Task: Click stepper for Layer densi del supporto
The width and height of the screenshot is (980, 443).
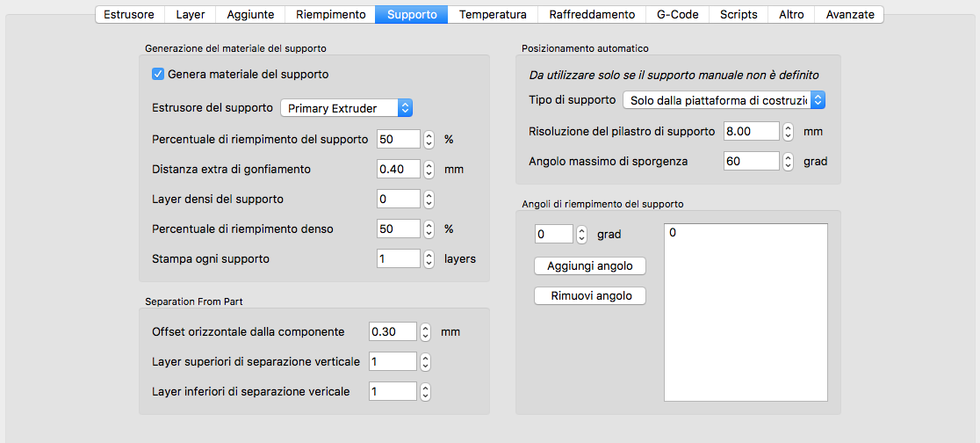Action: pos(429,199)
